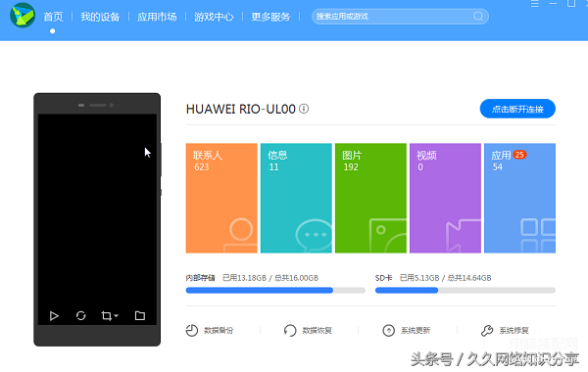Open the screenshot crop dropdown arrow

[x=116, y=316]
